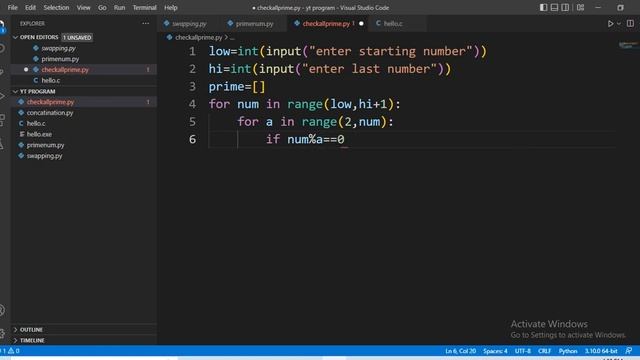640x360 pixels.
Task: Open the View menu
Action: 84,7
